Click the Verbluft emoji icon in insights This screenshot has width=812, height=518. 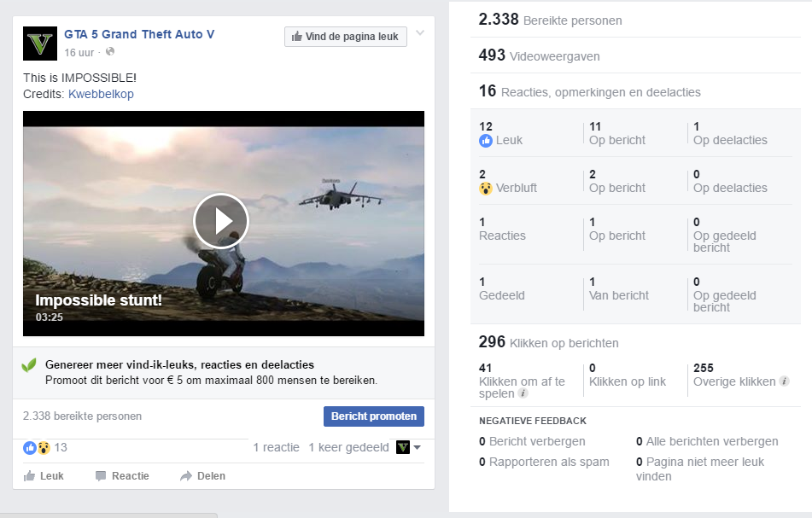click(486, 188)
